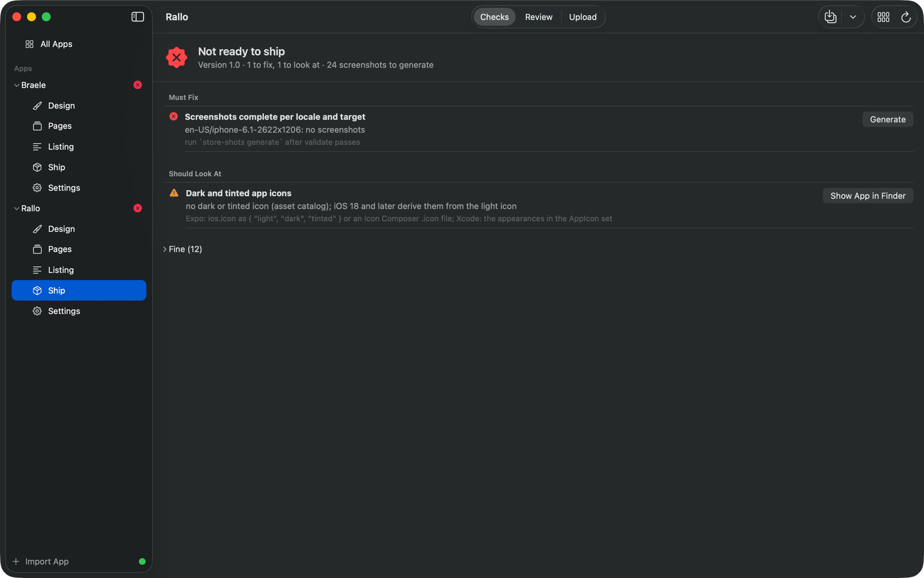Click the brush icon beside Rallo Design
The width and height of the screenshot is (924, 578).
pos(37,229)
